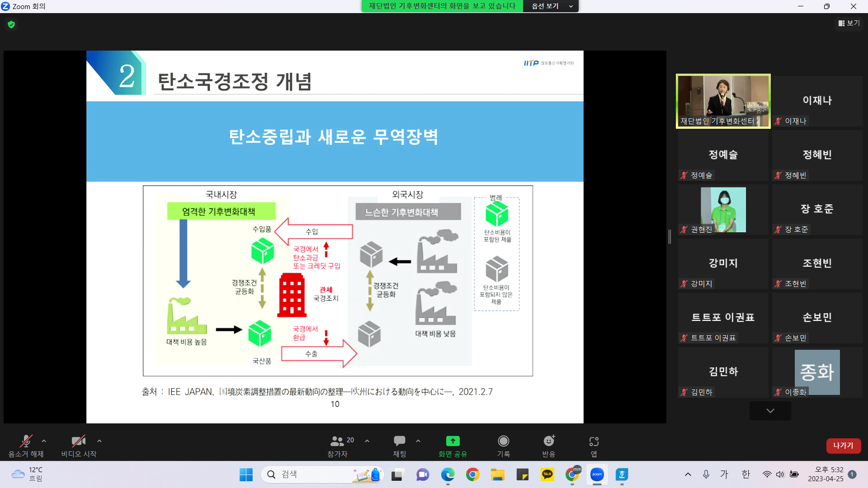Open the weather widget showing 12°C

pyautogui.click(x=27, y=474)
